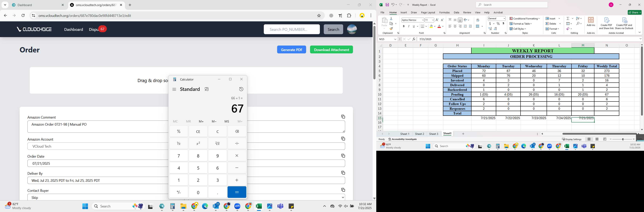
Task: Reload the oms.vcloudtech.org page
Action: [23, 16]
